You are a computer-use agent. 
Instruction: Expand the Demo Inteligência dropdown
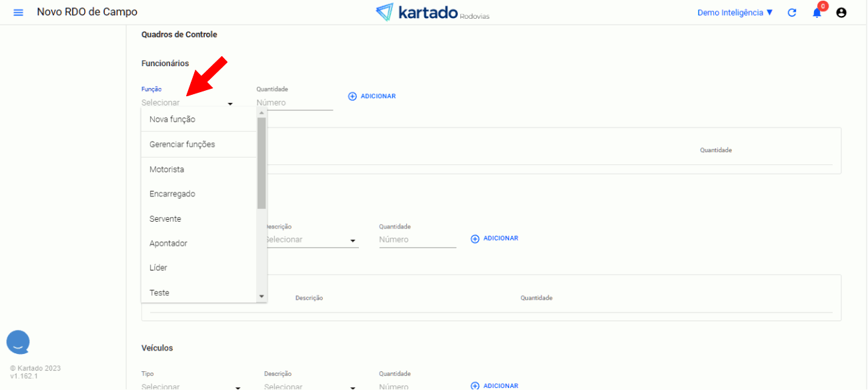tap(735, 13)
